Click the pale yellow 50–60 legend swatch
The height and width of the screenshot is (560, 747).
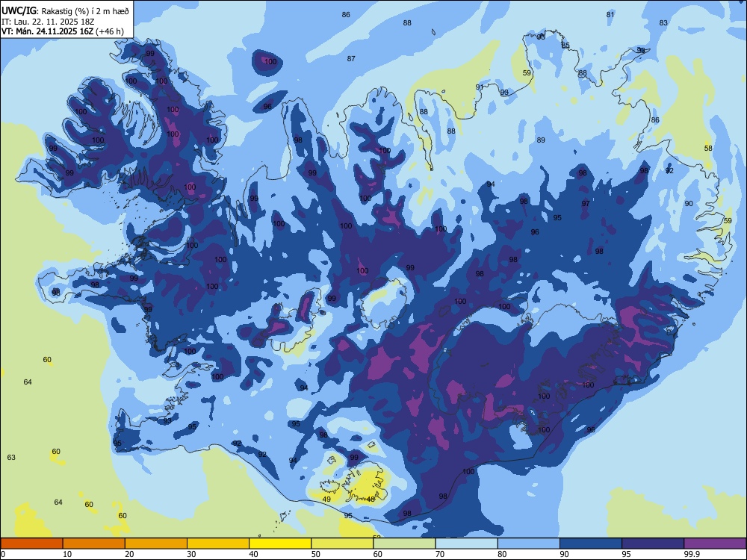tap(342, 544)
